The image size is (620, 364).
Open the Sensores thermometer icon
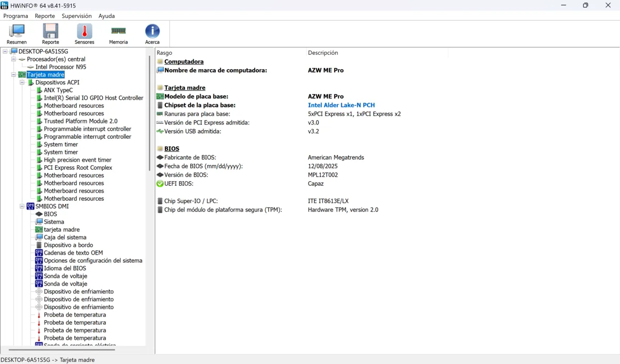tap(84, 34)
